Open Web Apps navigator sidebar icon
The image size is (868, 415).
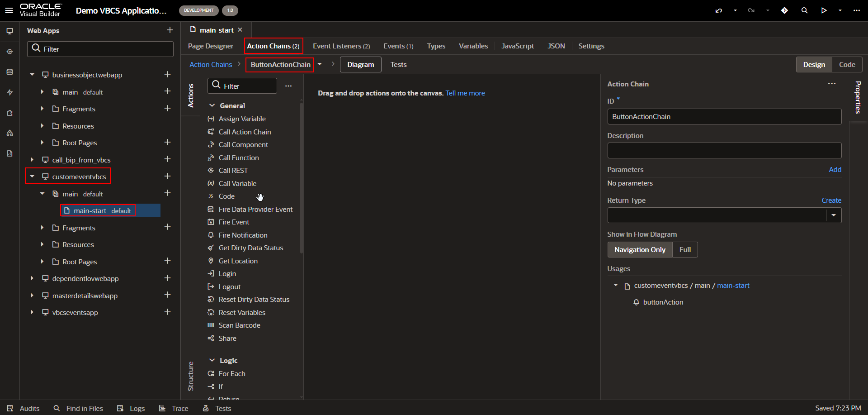click(x=9, y=31)
